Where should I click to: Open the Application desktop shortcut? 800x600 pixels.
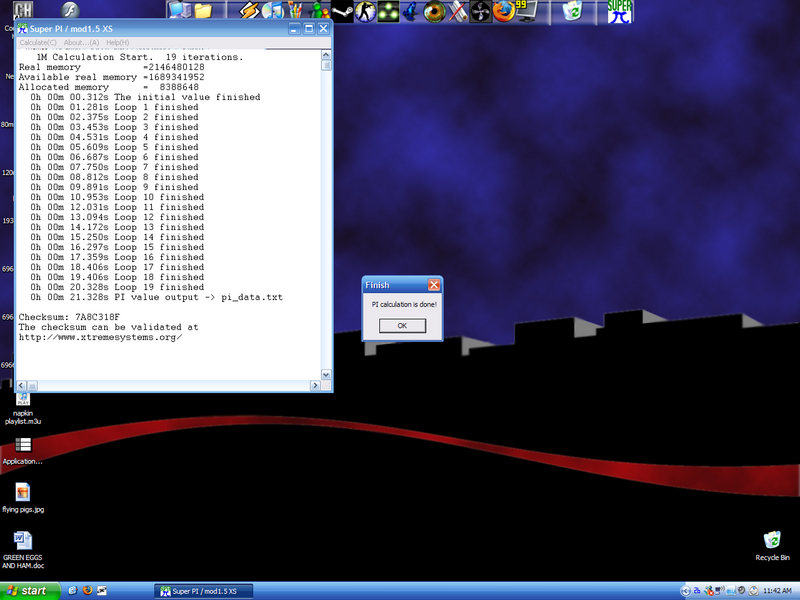pos(23,451)
